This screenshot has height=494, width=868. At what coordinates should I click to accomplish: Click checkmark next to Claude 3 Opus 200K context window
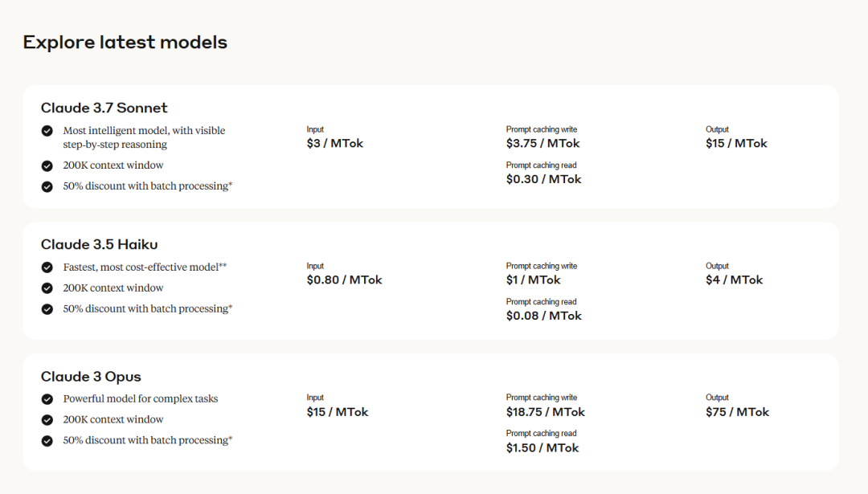(x=47, y=420)
